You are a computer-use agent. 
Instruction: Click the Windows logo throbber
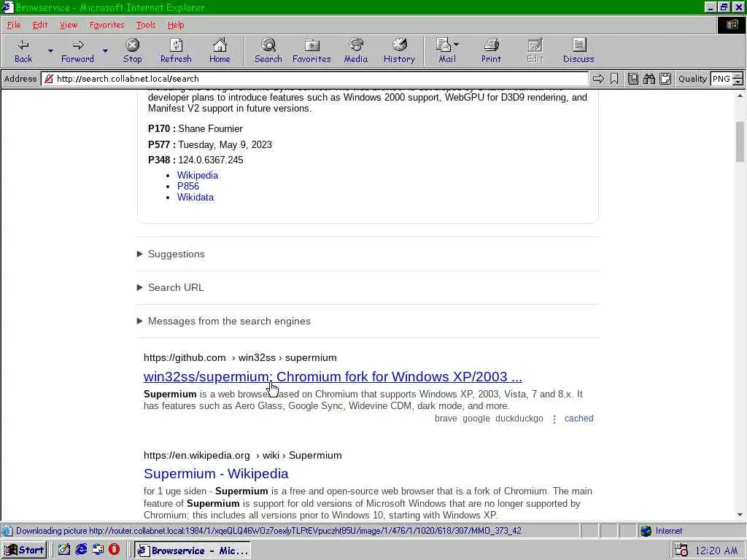point(731,26)
